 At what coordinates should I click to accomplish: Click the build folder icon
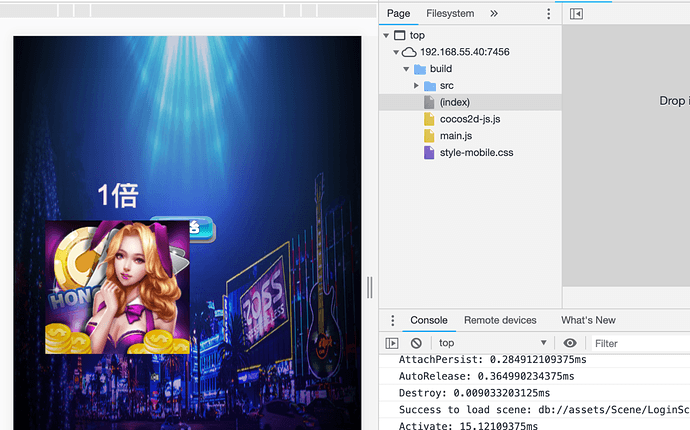pyautogui.click(x=420, y=69)
